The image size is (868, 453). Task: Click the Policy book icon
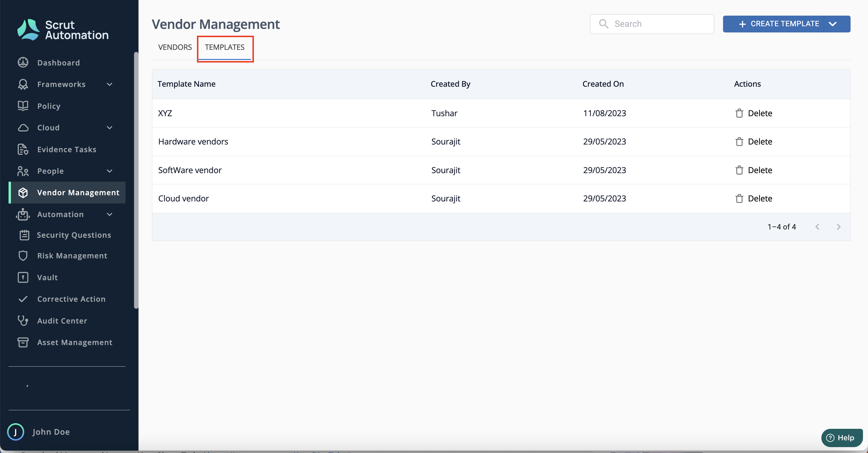tap(23, 106)
